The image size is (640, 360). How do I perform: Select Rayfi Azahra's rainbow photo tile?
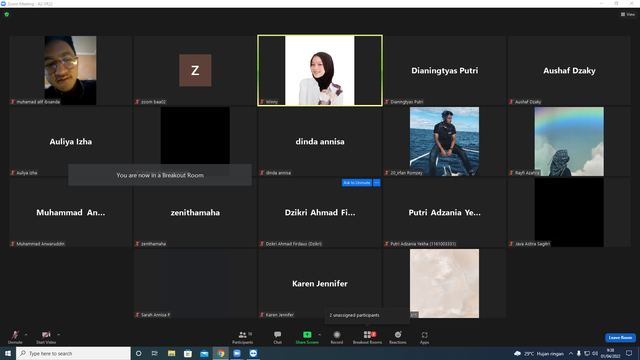coord(569,141)
